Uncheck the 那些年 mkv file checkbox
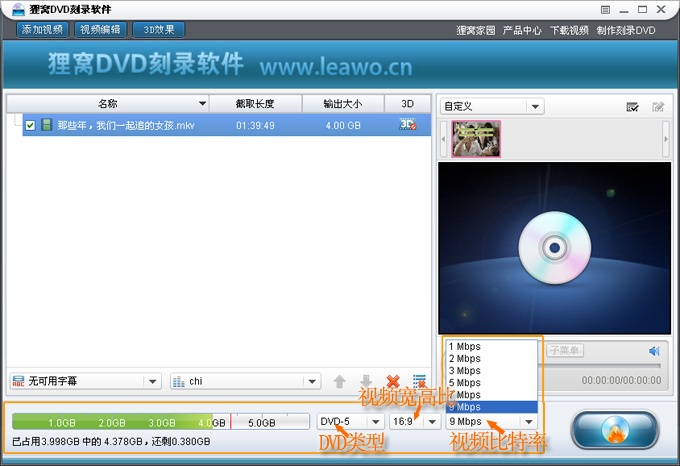Screen dimensions: 680x466 coord(30,125)
